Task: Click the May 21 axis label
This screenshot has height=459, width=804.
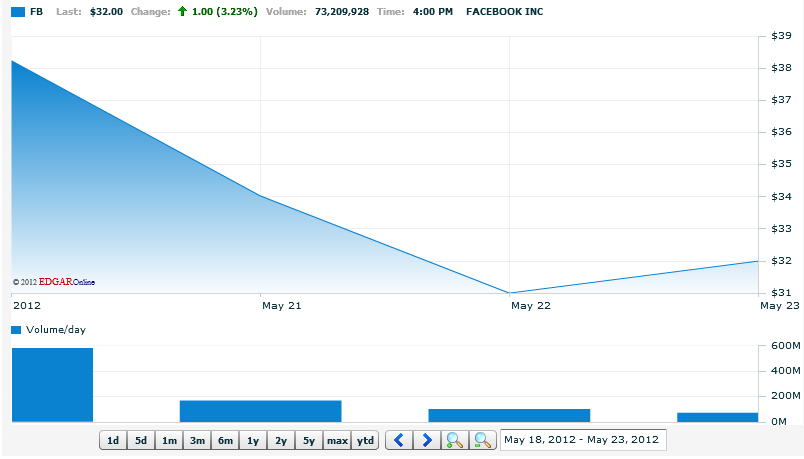Action: (282, 306)
